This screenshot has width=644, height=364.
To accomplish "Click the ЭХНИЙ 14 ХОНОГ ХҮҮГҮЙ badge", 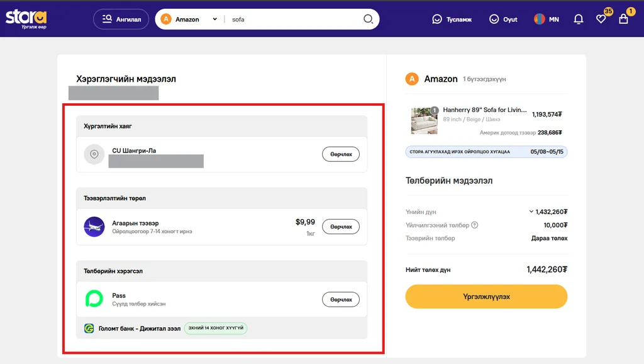I will click(216, 328).
